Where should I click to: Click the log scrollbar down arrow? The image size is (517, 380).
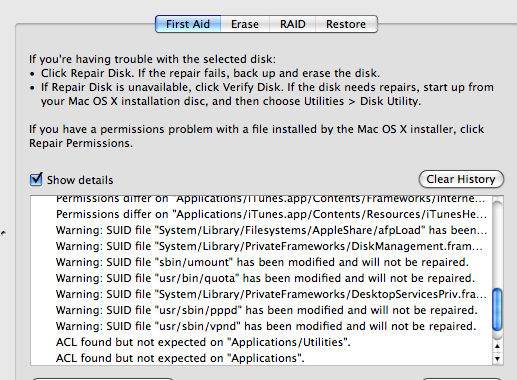point(497,359)
